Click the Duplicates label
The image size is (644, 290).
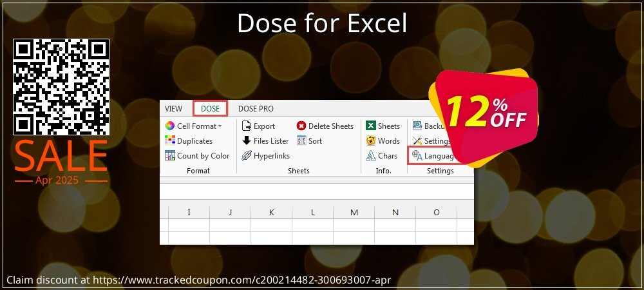194,141
